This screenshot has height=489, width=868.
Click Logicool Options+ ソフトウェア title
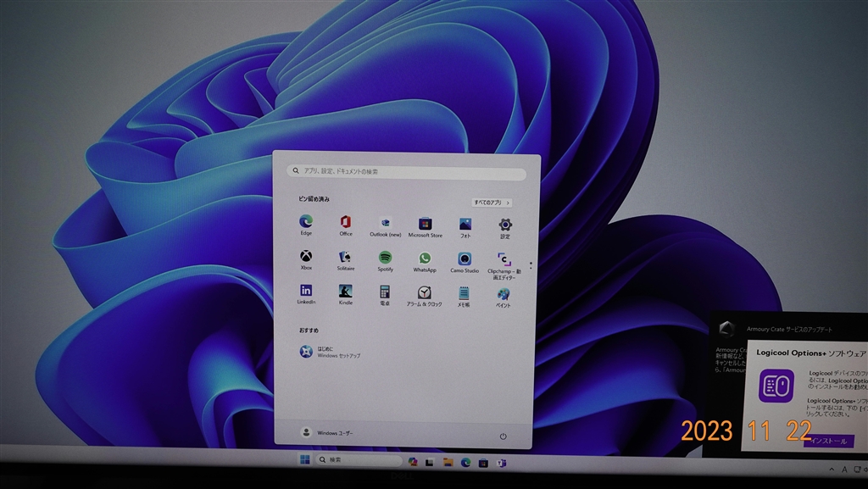tap(811, 353)
